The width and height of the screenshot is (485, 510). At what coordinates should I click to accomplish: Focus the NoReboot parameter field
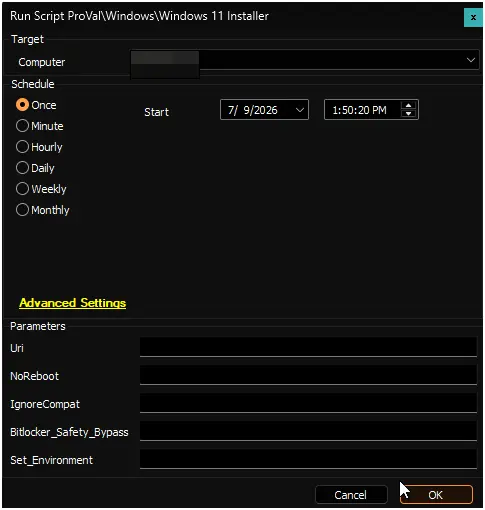click(x=308, y=375)
